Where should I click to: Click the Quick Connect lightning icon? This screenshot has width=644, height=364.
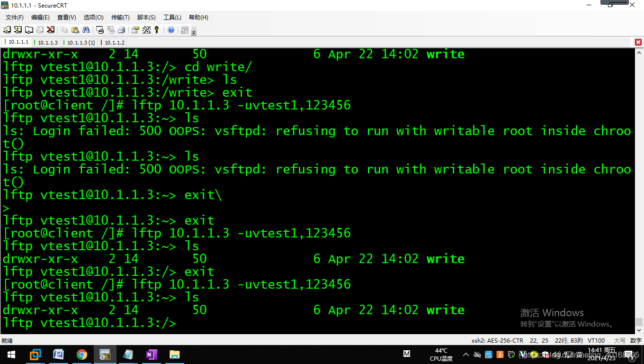pyautogui.click(x=18, y=30)
